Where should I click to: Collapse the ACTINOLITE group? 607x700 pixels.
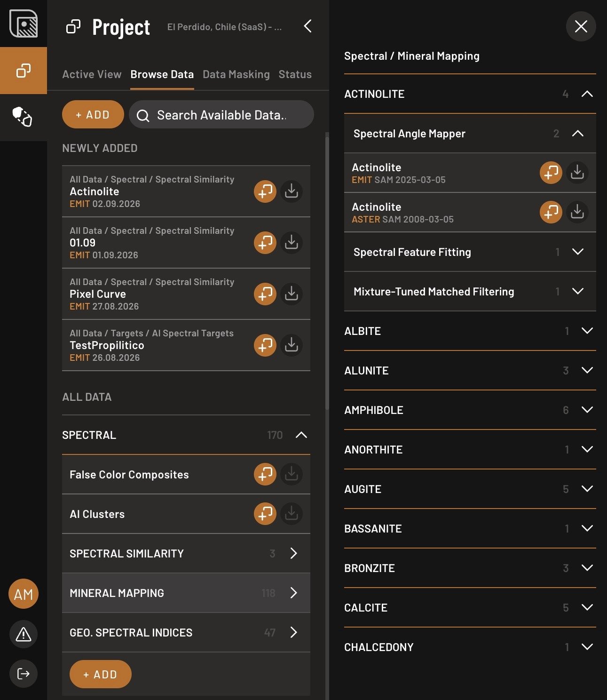587,94
